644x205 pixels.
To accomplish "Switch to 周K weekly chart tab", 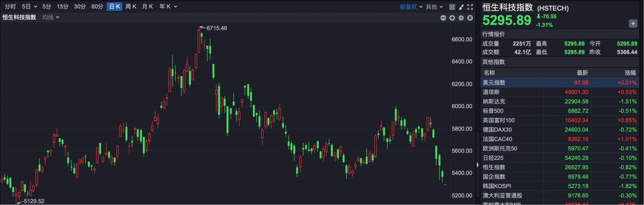I will click(x=130, y=7).
